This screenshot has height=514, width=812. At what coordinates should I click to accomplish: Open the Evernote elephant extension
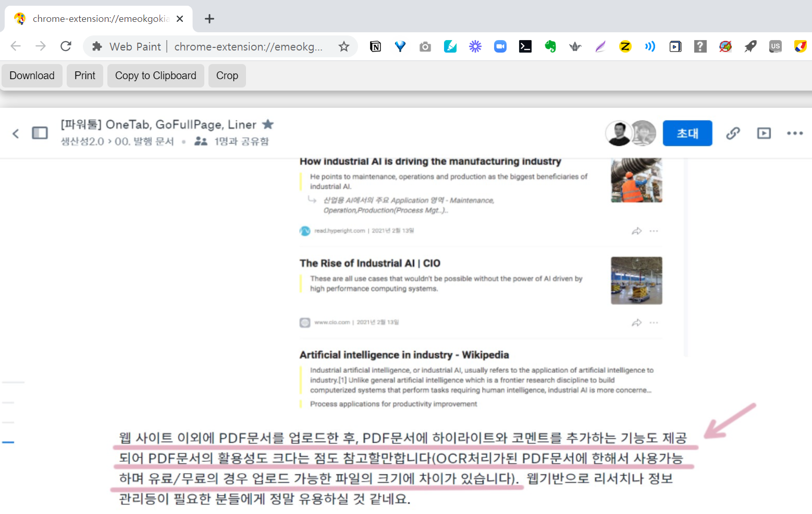(x=550, y=47)
